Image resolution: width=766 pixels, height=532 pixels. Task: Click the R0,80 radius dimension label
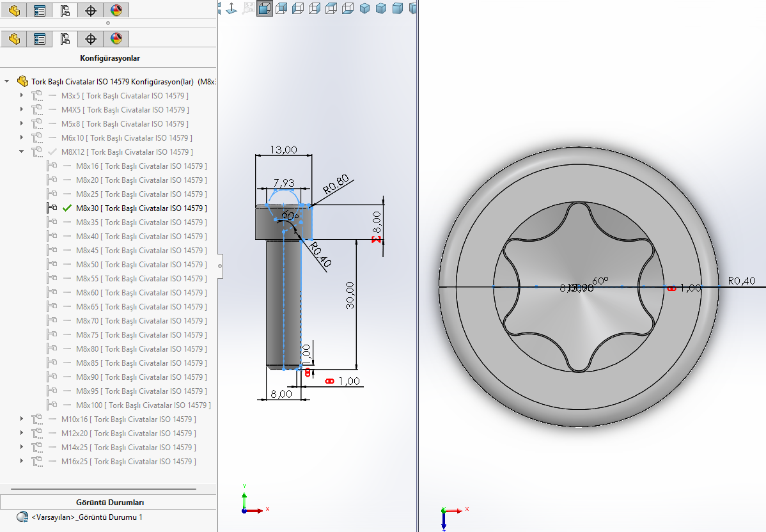(336, 185)
